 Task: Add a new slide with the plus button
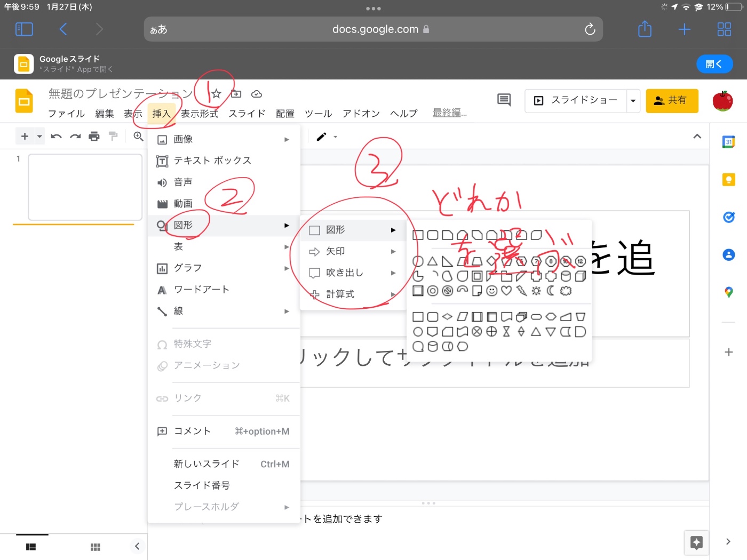coord(25,137)
